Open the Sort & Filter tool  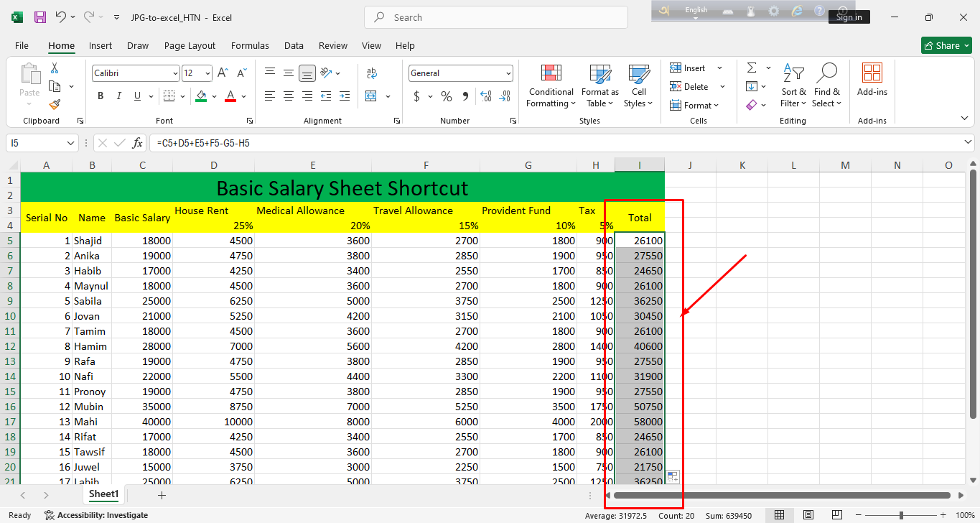coord(793,85)
